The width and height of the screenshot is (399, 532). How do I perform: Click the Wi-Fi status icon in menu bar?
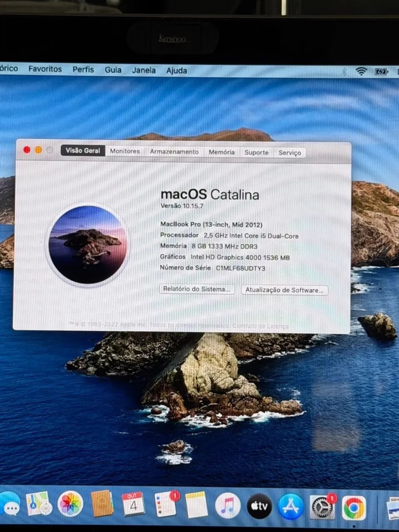[x=361, y=71]
